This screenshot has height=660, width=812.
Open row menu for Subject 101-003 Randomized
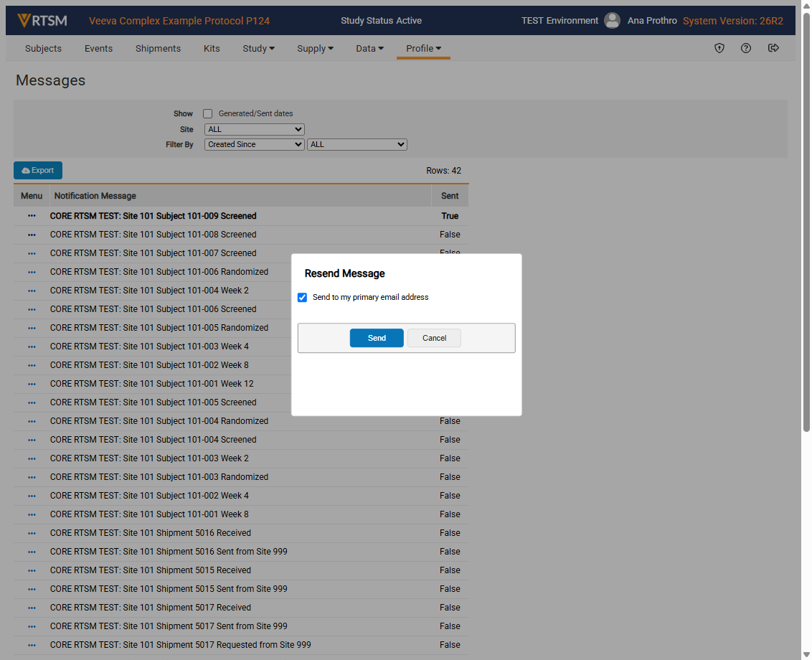point(32,477)
